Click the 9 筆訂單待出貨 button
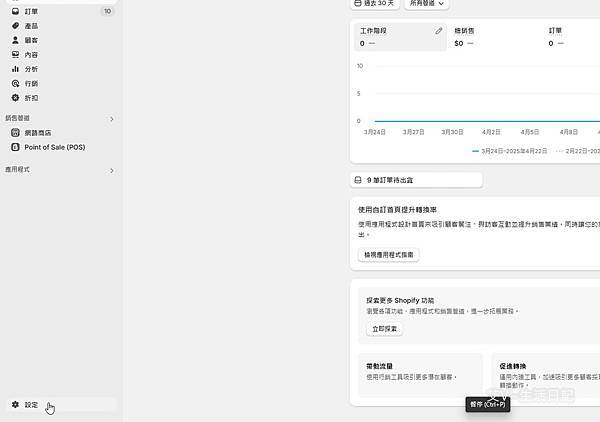The width and height of the screenshot is (600, 422). point(416,180)
